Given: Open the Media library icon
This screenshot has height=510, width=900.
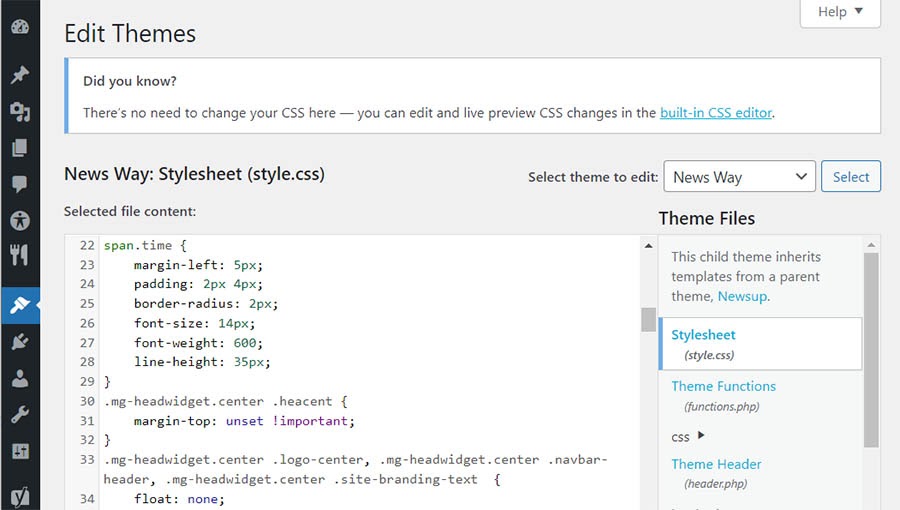Looking at the screenshot, I should pos(20,111).
